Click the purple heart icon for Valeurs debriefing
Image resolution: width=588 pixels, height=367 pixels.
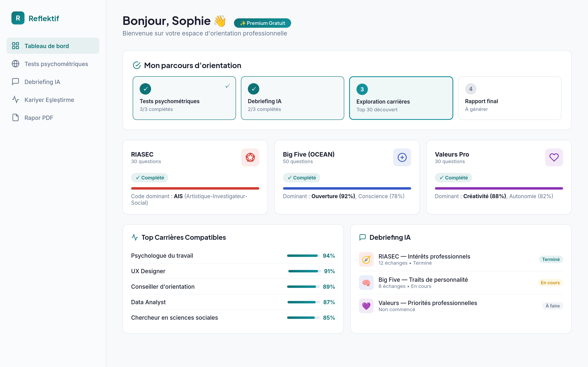(x=366, y=306)
